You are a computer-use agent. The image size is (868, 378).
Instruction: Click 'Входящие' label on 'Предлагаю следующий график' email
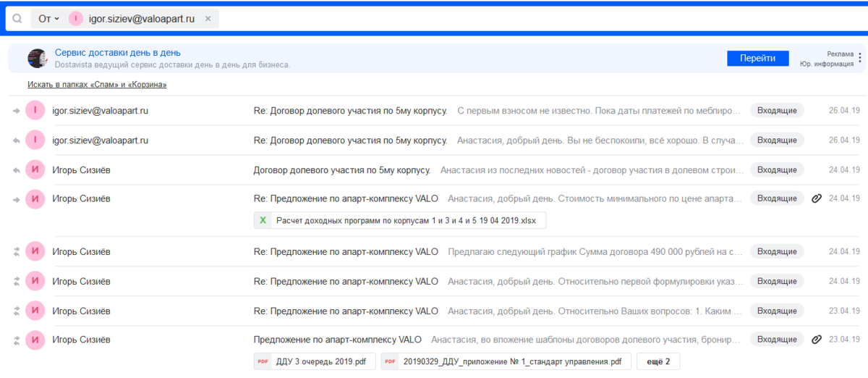point(777,252)
